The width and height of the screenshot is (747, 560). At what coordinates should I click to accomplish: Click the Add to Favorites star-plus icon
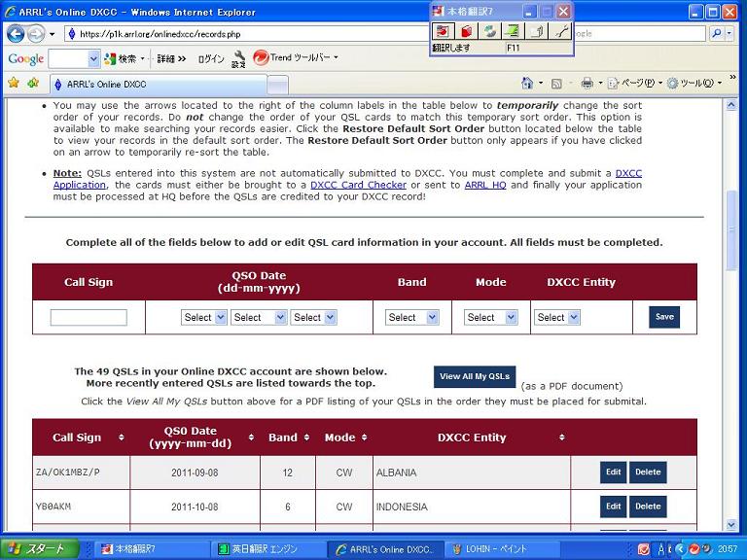32,84
